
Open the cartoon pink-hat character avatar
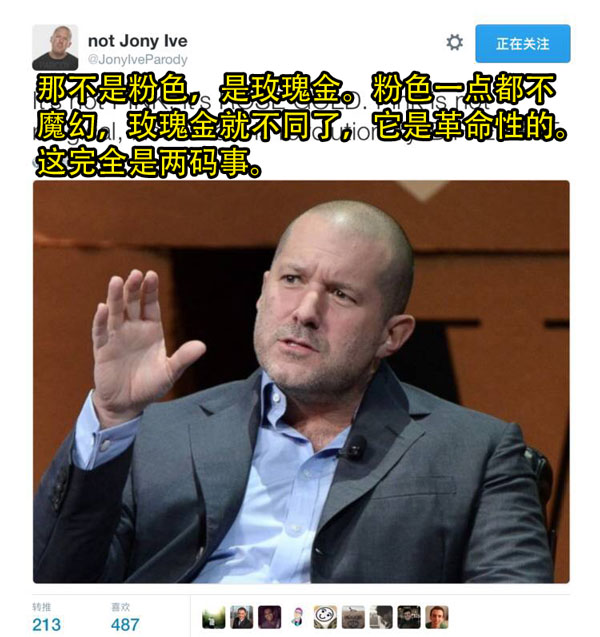tap(297, 617)
